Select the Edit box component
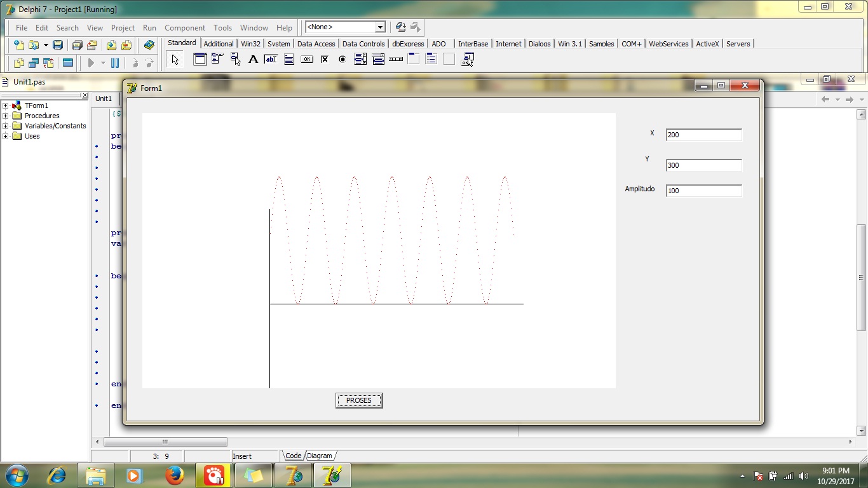The height and width of the screenshot is (488, 868). [270, 59]
